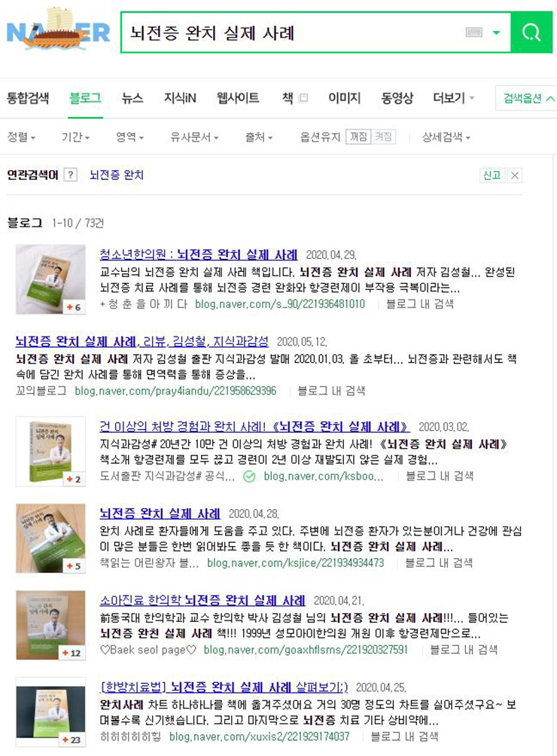This screenshot has width=557, height=756.
Task: Click the +23 image count badge on last thumbnail
Action: 72,739
